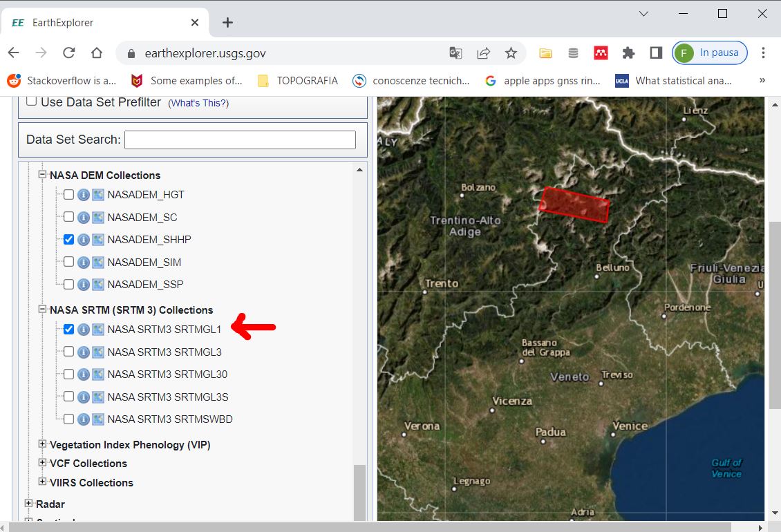Expand Vegetation Index Phenology (VIP) node
Image resolution: width=781 pixels, height=532 pixels.
(42, 444)
